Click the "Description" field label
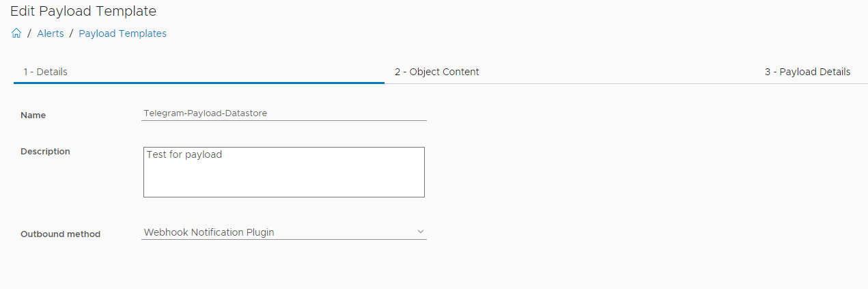Screen dimensions: 868x289 coord(45,152)
